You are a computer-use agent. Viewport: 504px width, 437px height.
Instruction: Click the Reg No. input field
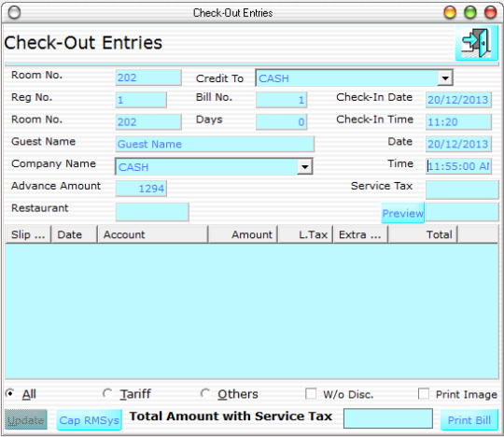click(141, 100)
